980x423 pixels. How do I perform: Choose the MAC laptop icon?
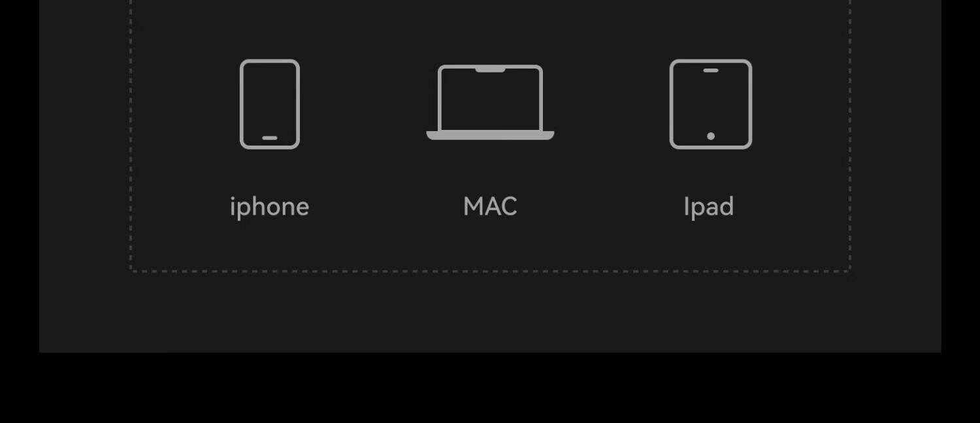pyautogui.click(x=490, y=102)
